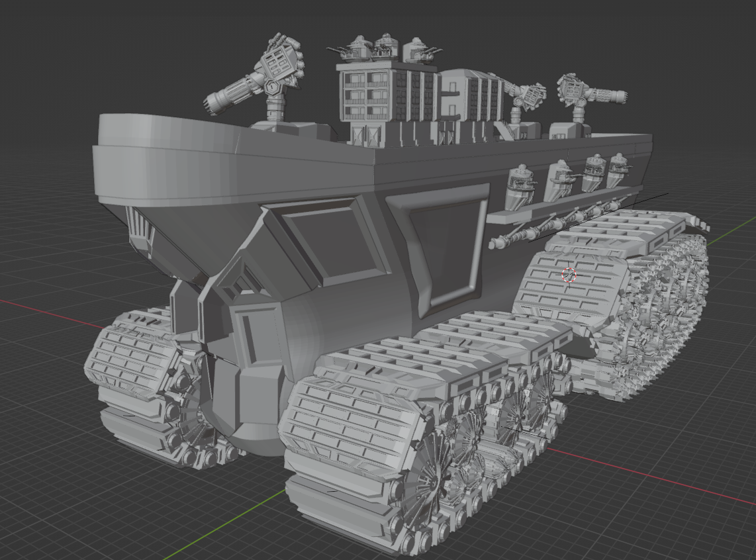The height and width of the screenshot is (560, 756).
Task: Select the first side-mounted gun pod on hull
Action: pos(520,187)
